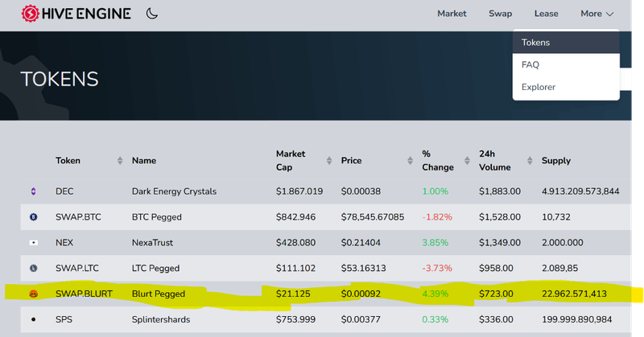This screenshot has width=644, height=337.
Task: Open the NEX token symbol
Action: click(64, 243)
